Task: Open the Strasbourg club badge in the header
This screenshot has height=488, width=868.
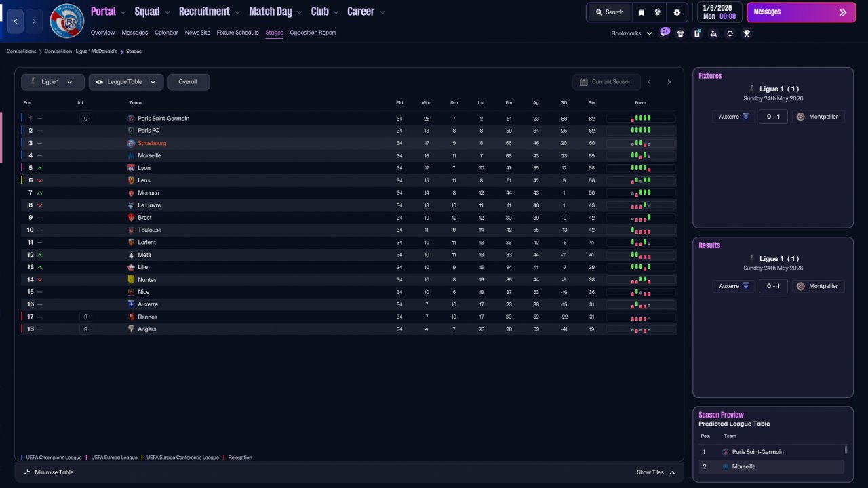Action: coord(67,21)
